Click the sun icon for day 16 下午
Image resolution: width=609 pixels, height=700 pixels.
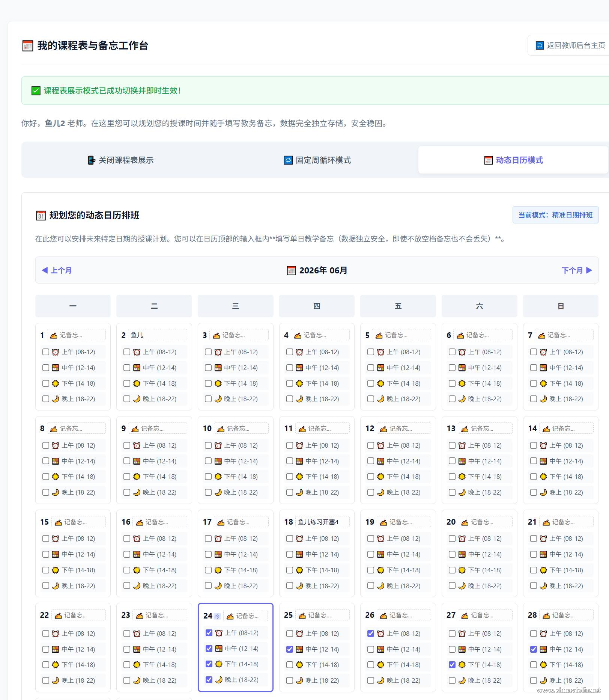click(137, 570)
